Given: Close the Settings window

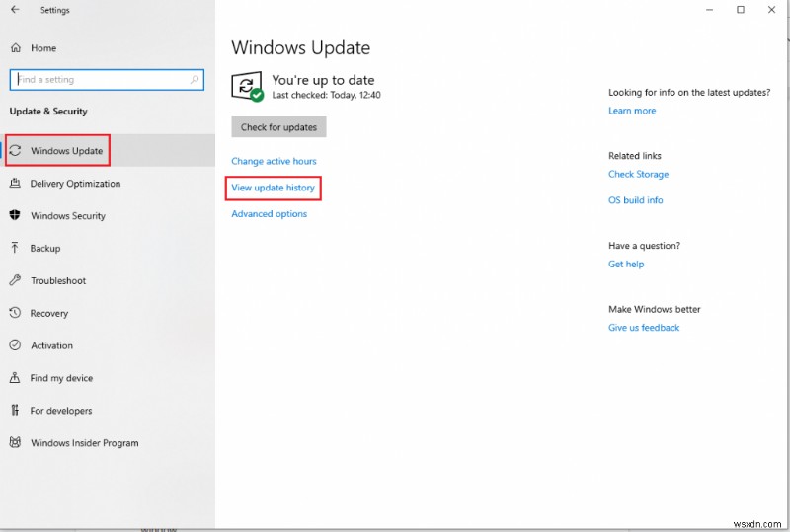Looking at the screenshot, I should 771,10.
